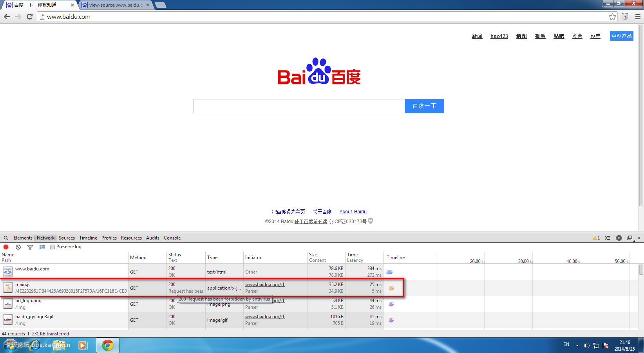The width and height of the screenshot is (644, 353).
Task: Click the DevTools dock-side icon
Action: (x=630, y=238)
